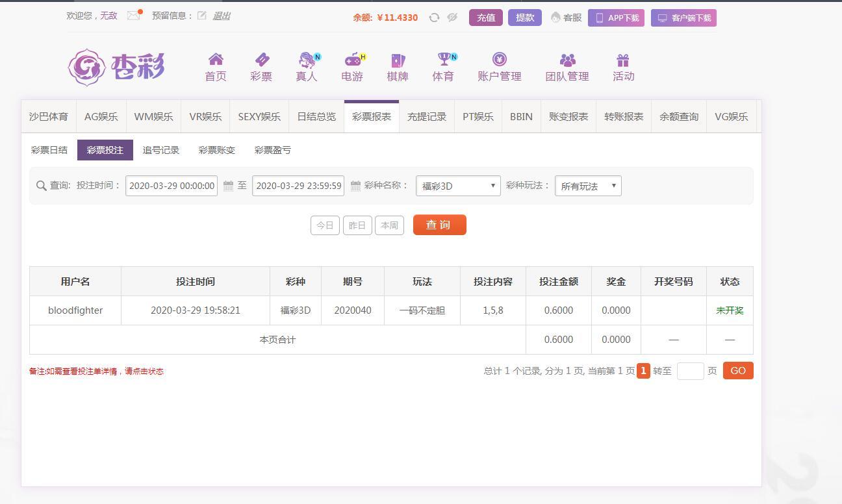Image resolution: width=842 pixels, height=504 pixels.
Task: Open start-time calendar picker icon
Action: point(228,186)
